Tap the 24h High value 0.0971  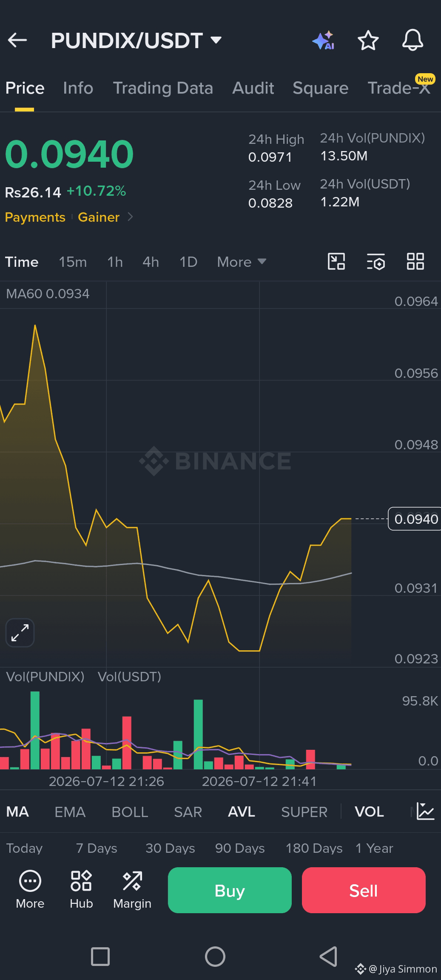[270, 157]
